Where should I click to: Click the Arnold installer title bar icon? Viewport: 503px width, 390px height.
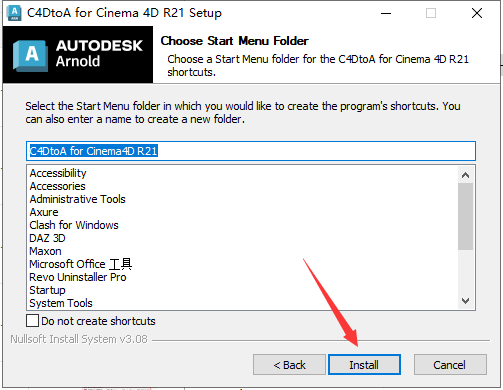tap(14, 13)
